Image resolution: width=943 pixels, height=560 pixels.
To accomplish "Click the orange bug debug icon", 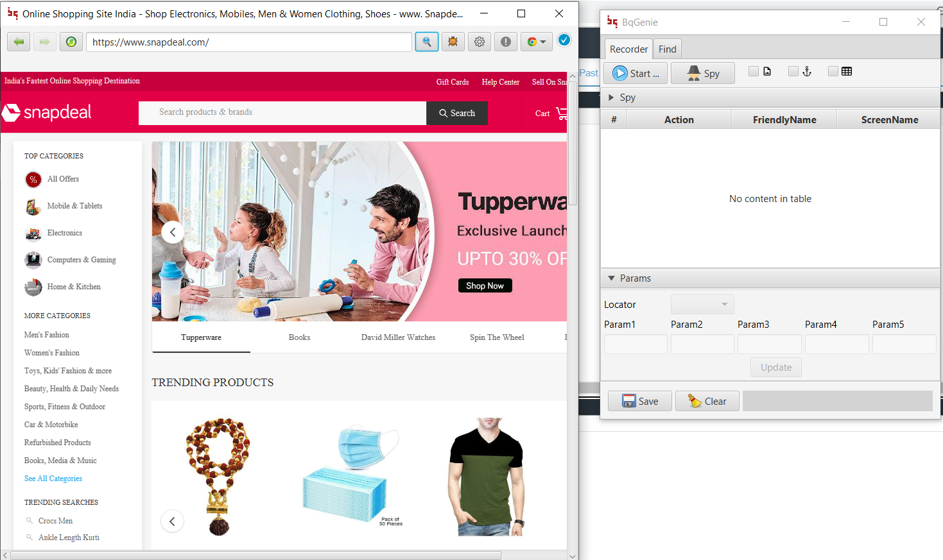I will point(453,42).
